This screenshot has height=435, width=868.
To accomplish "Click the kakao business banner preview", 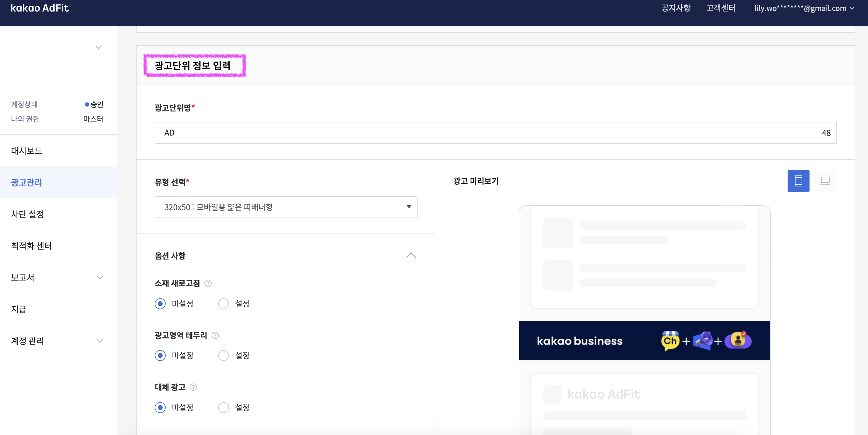I will 644,341.
